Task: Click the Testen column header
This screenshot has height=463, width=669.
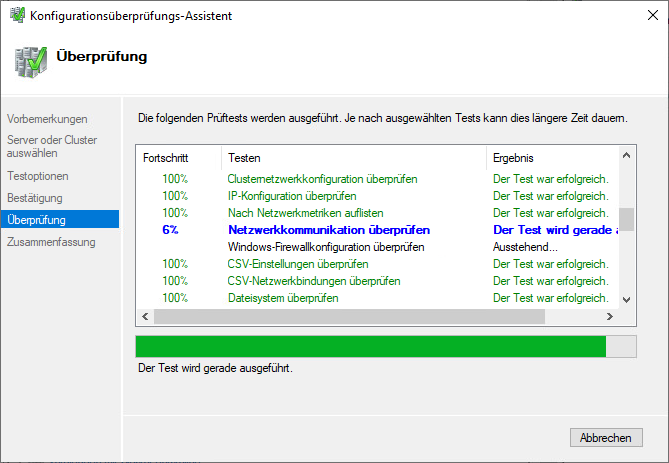Action: (x=244, y=158)
